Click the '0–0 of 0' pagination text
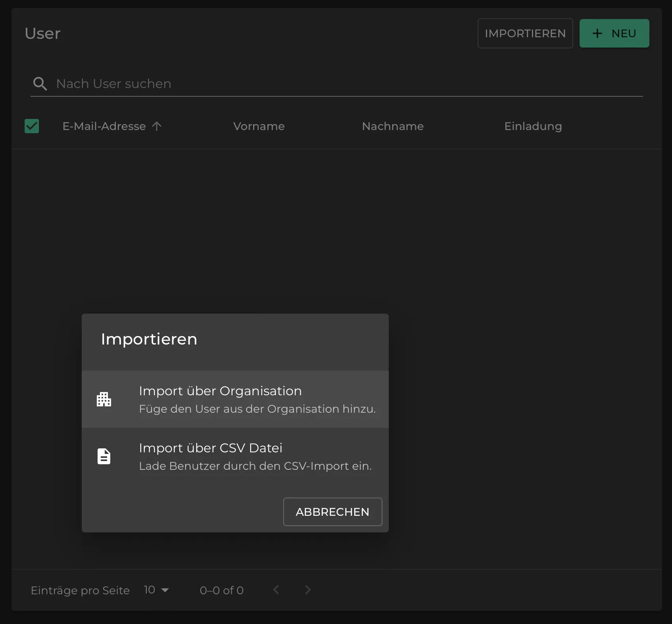The height and width of the screenshot is (624, 672). pyautogui.click(x=221, y=590)
